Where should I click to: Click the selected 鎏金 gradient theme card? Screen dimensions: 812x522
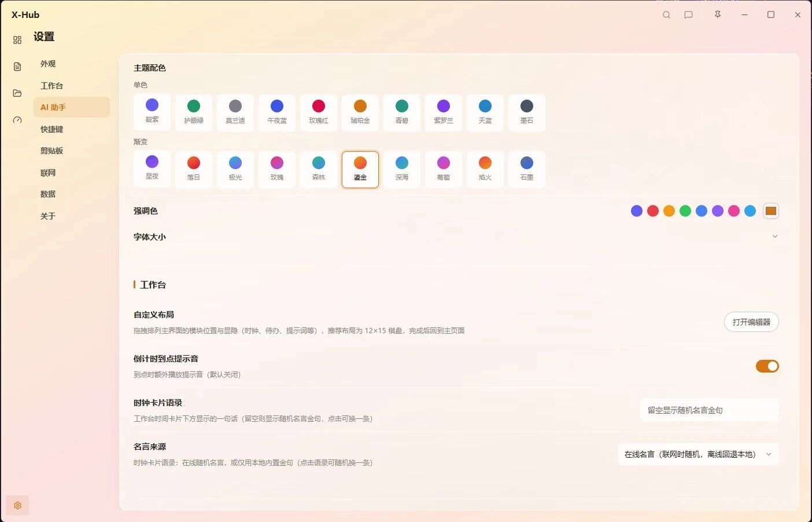click(360, 170)
